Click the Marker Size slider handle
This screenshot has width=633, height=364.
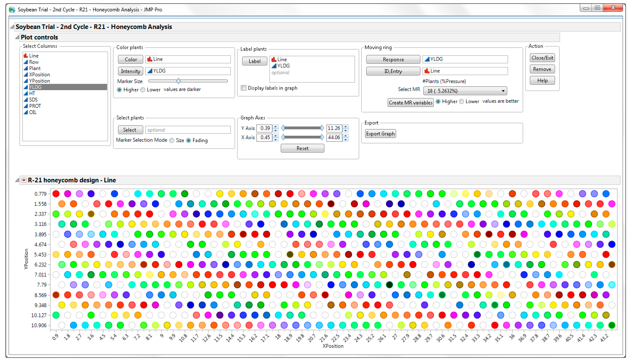pos(178,81)
